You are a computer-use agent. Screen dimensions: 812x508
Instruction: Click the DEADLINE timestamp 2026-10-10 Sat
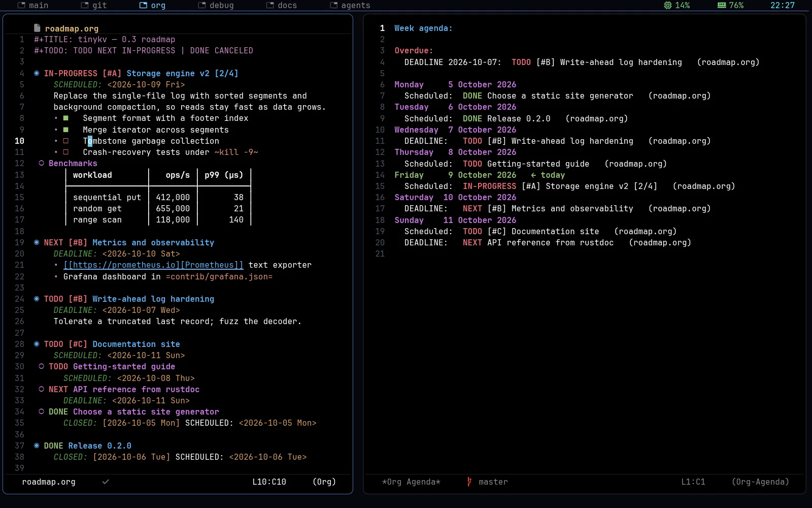[141, 253]
